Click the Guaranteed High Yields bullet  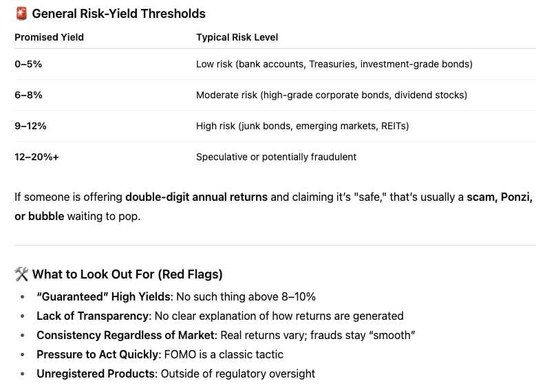pos(176,296)
